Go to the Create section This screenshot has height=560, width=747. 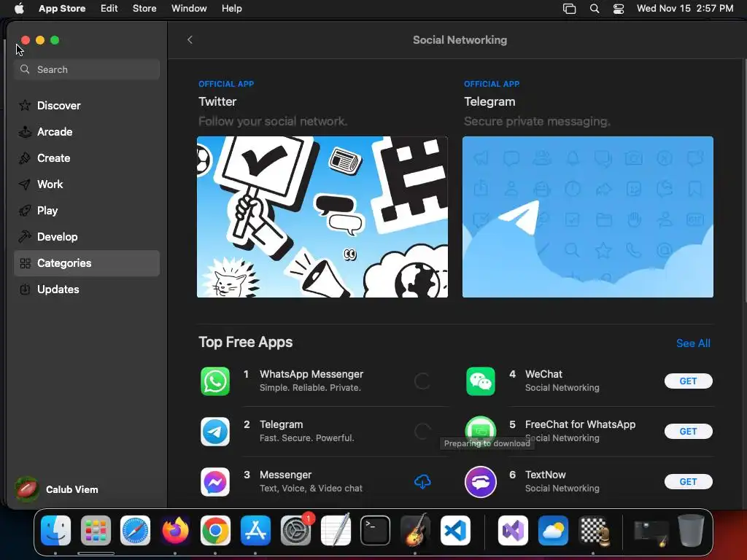[x=87, y=158]
